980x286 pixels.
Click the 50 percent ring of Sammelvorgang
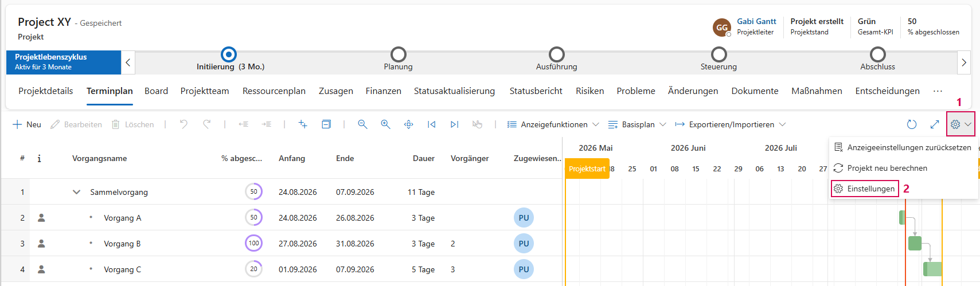coord(253,192)
